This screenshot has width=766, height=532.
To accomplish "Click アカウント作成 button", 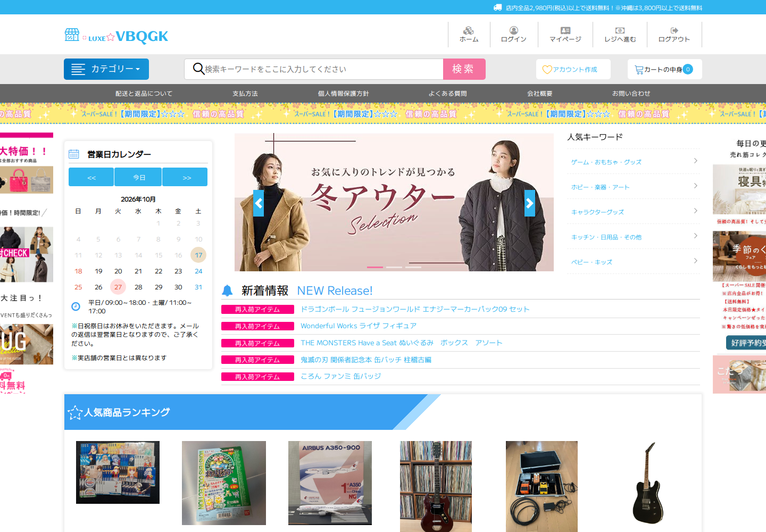I will (x=573, y=69).
